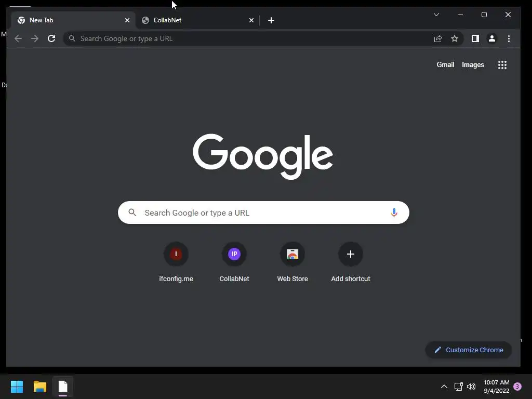Close the New Tab tab
The width and height of the screenshot is (532, 399).
[127, 20]
